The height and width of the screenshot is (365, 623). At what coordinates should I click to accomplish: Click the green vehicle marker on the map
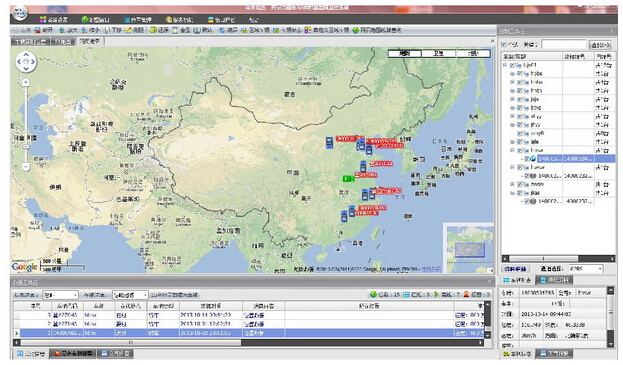[x=348, y=179]
